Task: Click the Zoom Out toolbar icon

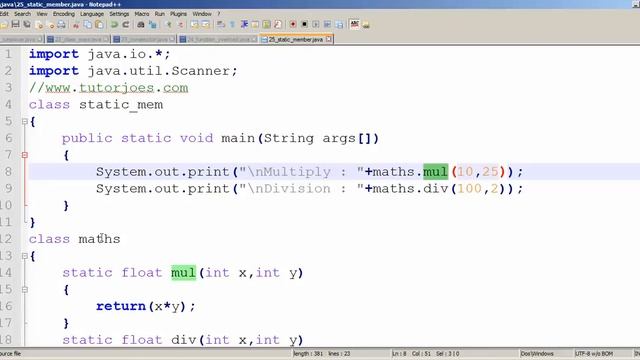Action: (x=180, y=24)
